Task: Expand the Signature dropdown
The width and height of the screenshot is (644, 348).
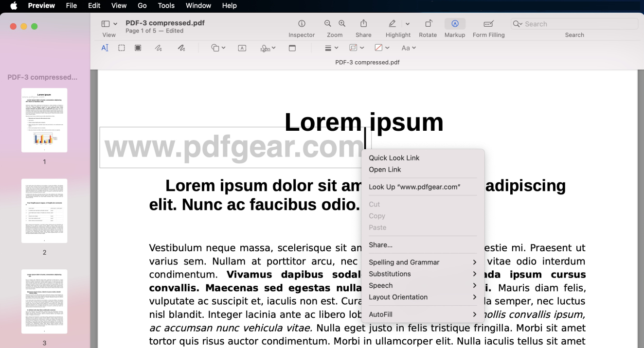Action: click(x=268, y=48)
